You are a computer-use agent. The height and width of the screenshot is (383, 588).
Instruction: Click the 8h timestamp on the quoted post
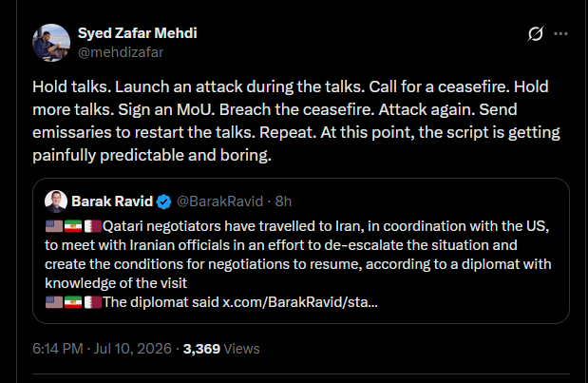pos(283,201)
